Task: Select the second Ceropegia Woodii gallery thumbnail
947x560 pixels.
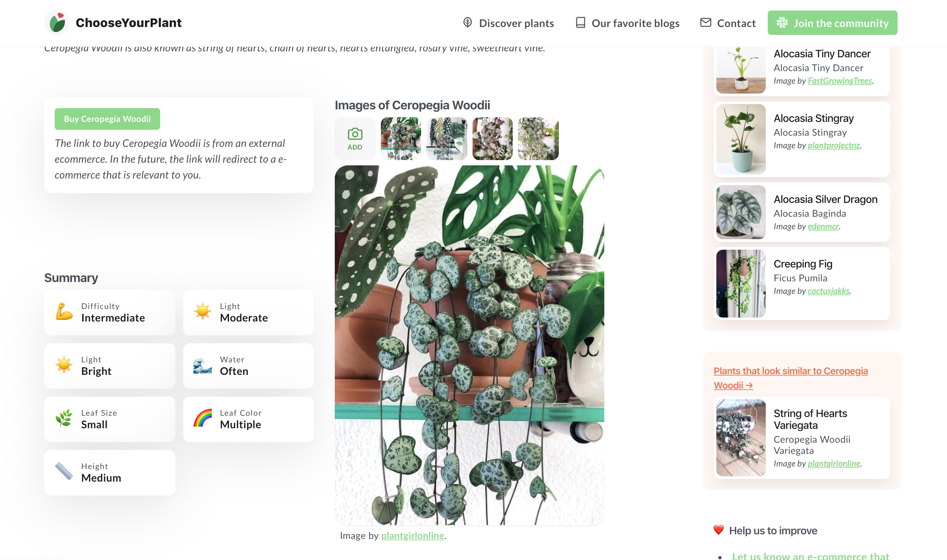Action: coord(446,138)
